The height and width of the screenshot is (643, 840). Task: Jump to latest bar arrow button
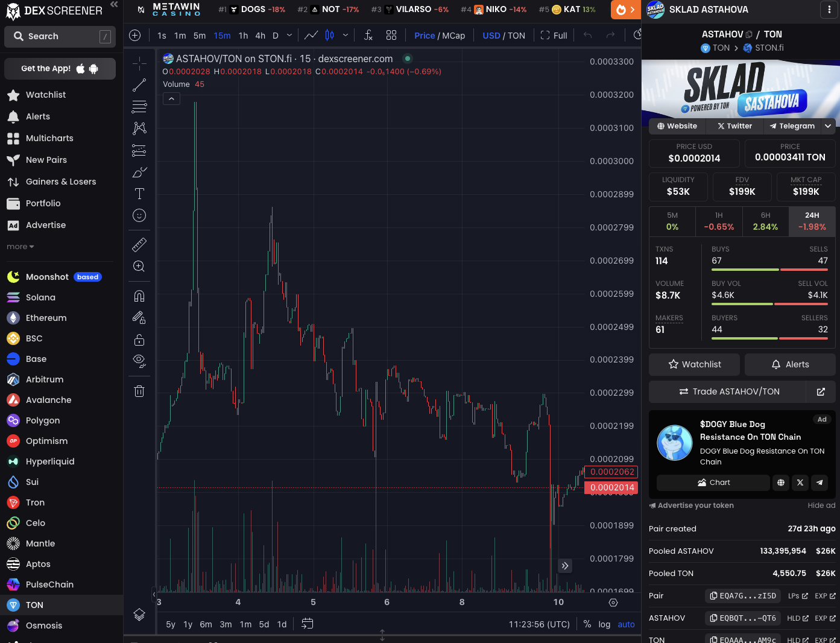point(565,566)
